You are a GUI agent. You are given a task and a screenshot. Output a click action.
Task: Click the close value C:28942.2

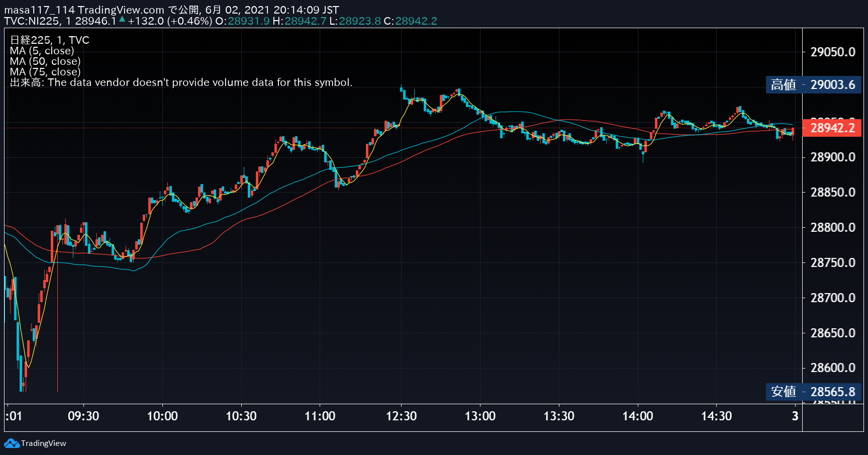tap(410, 21)
